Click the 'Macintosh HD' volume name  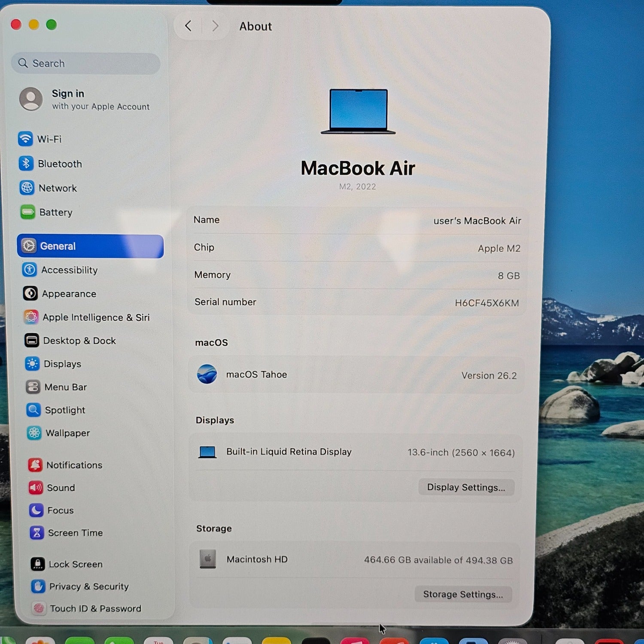pos(257,559)
